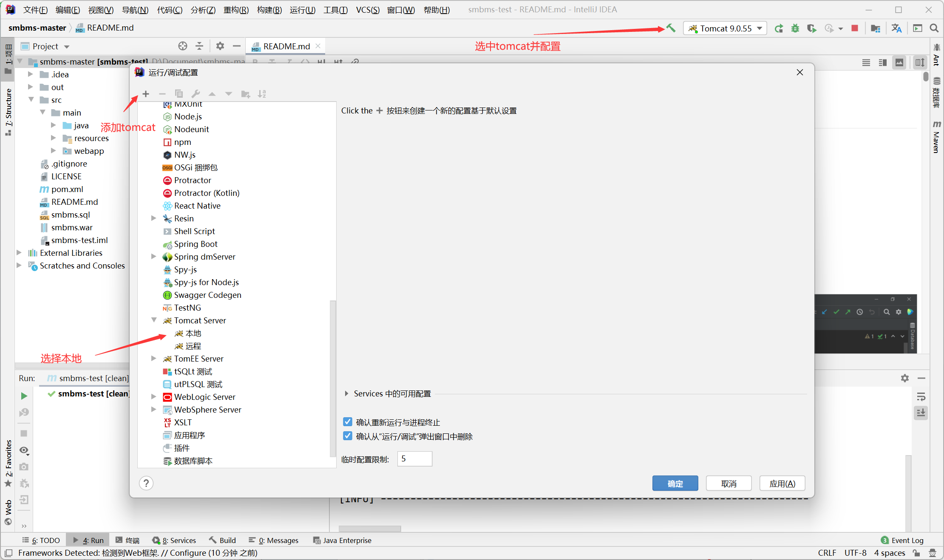Click the 应用(A) button
The width and height of the screenshot is (944, 560).
[782, 484]
